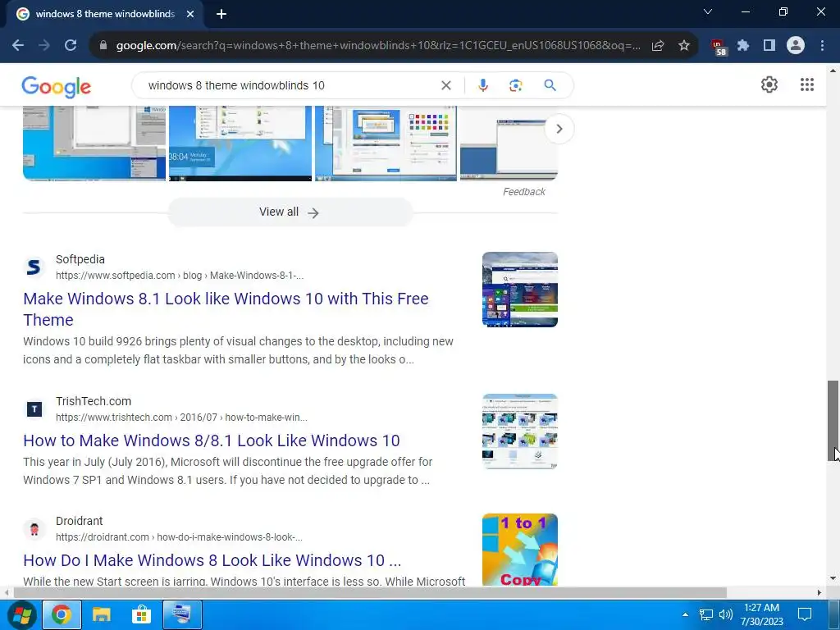Image resolution: width=840 pixels, height=630 pixels.
Task: Submit the search with the magnifier icon
Action: pos(550,85)
